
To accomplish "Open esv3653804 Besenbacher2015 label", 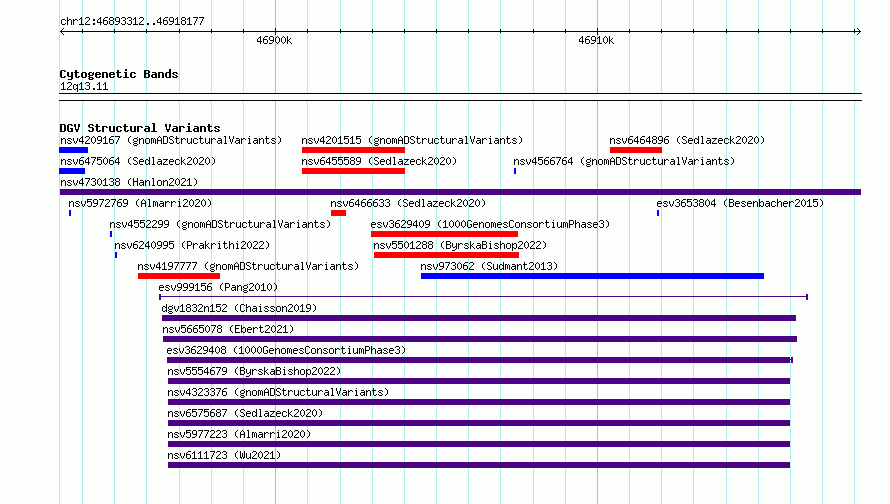I will (740, 203).
